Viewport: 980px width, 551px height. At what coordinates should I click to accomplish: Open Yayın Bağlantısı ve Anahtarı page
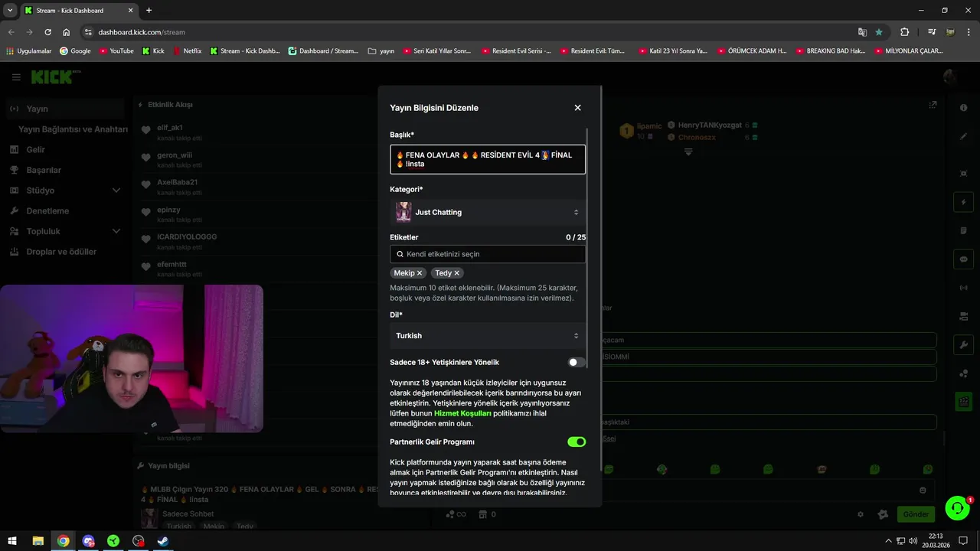73,129
